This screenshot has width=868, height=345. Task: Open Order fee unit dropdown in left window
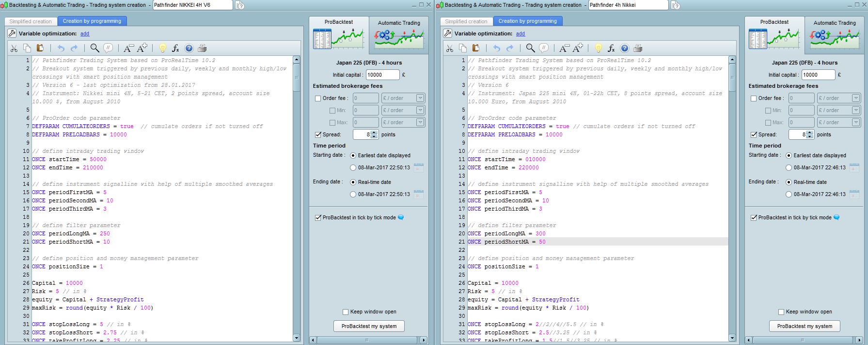pos(420,99)
